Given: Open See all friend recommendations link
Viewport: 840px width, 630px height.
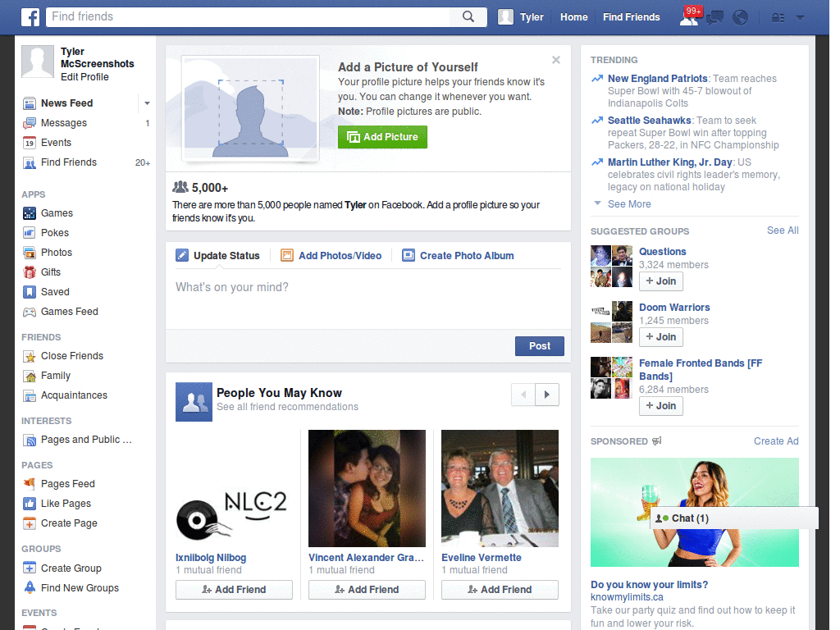Looking at the screenshot, I should click(287, 407).
